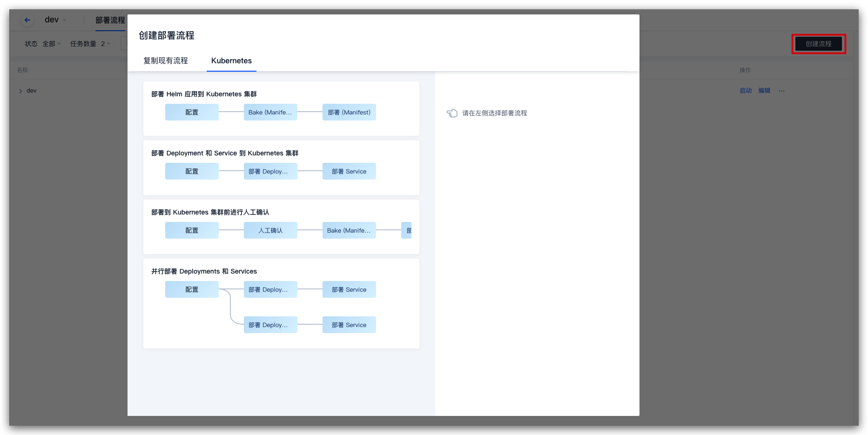Click 配置 stage in Deployment 和 Service template
This screenshot has width=868, height=435.
click(192, 171)
